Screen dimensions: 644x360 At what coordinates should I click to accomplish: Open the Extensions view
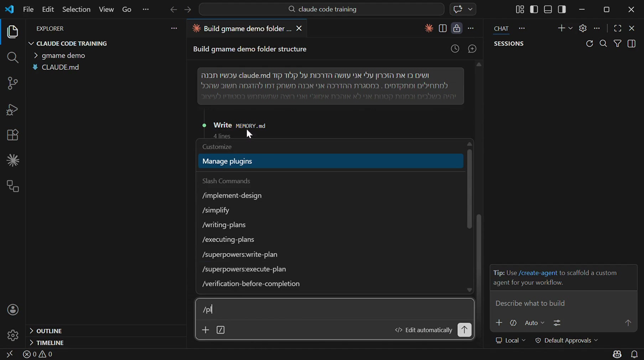click(13, 135)
